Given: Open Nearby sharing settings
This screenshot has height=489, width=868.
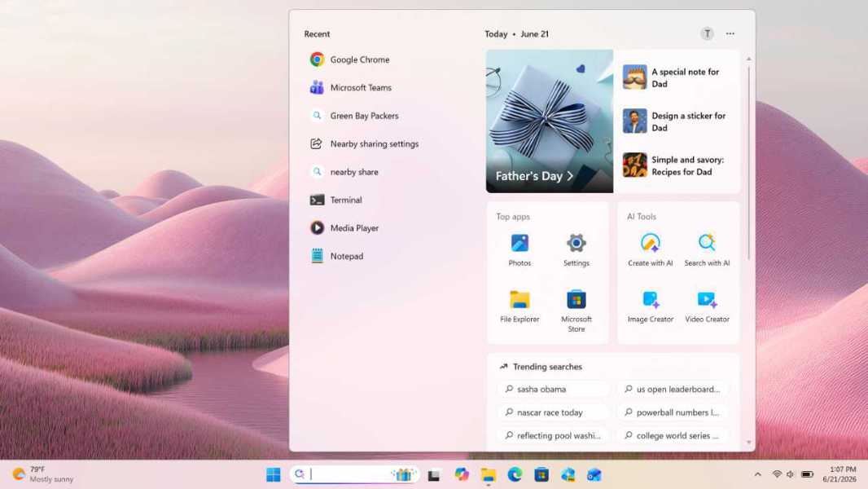Looking at the screenshot, I should coord(364,144).
